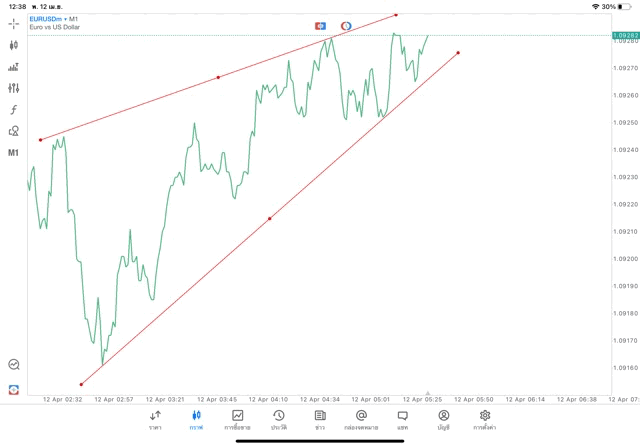Open the ข่าว (News) tab

tap(319, 419)
